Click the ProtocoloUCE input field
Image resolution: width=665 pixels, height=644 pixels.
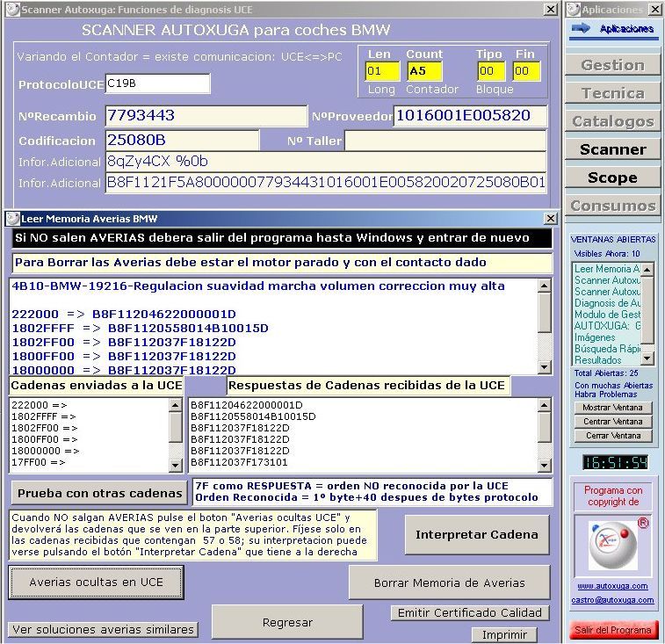point(157,83)
